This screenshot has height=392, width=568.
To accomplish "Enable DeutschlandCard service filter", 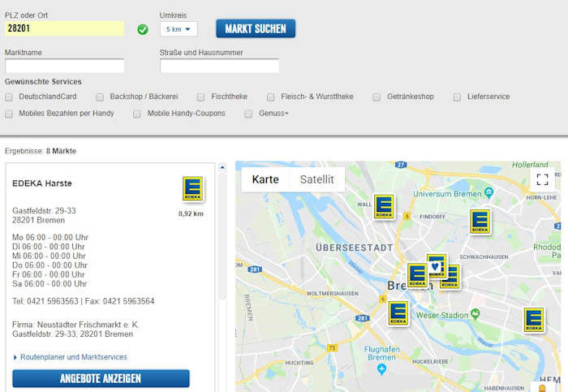I will click(9, 97).
